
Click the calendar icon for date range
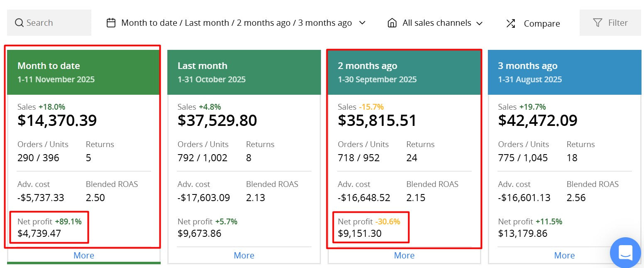(111, 23)
